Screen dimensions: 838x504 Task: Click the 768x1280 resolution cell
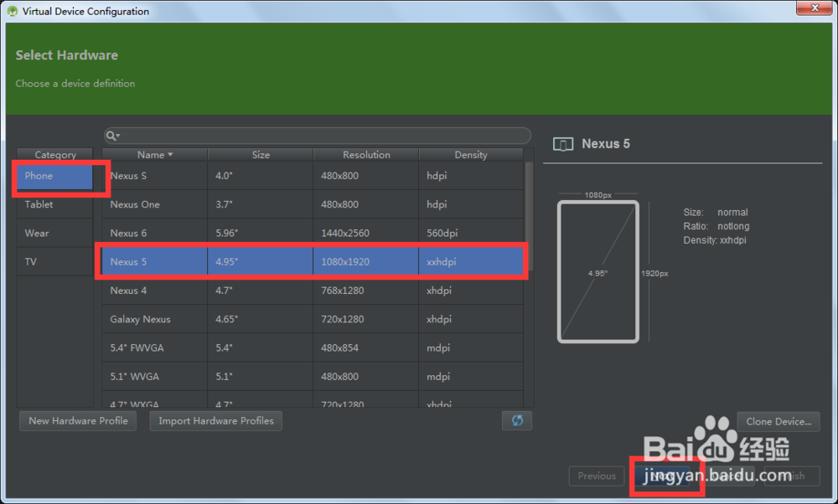tap(366, 291)
